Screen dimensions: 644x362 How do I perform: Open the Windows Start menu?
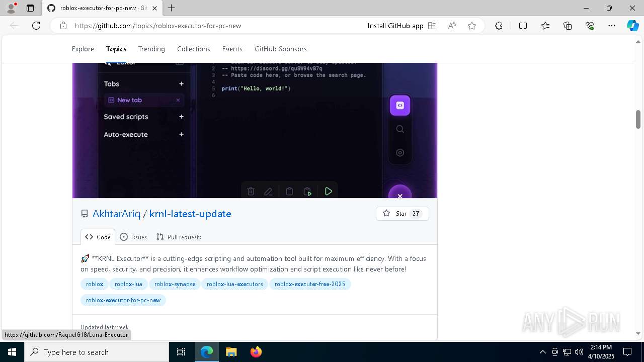[12, 352]
